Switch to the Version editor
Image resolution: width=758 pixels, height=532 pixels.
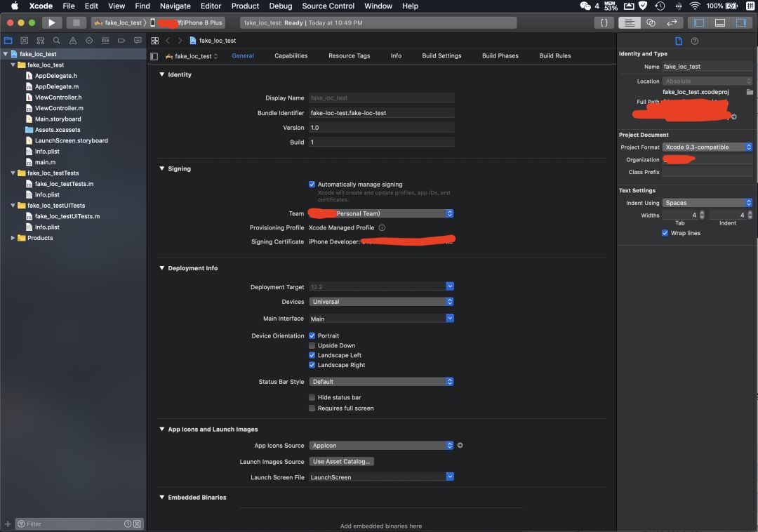point(672,22)
